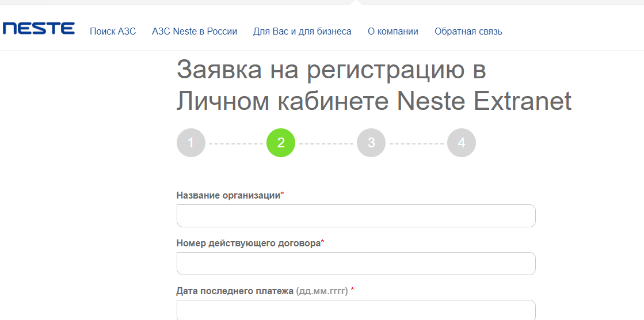Click the Neste logo
The height and width of the screenshot is (320, 644).
39,29
